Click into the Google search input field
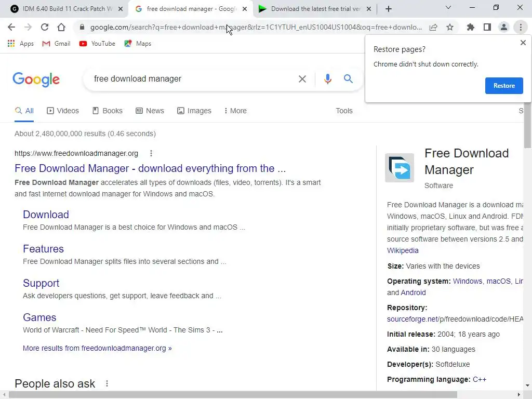Screen dimensions: 532x399 (x=193, y=79)
